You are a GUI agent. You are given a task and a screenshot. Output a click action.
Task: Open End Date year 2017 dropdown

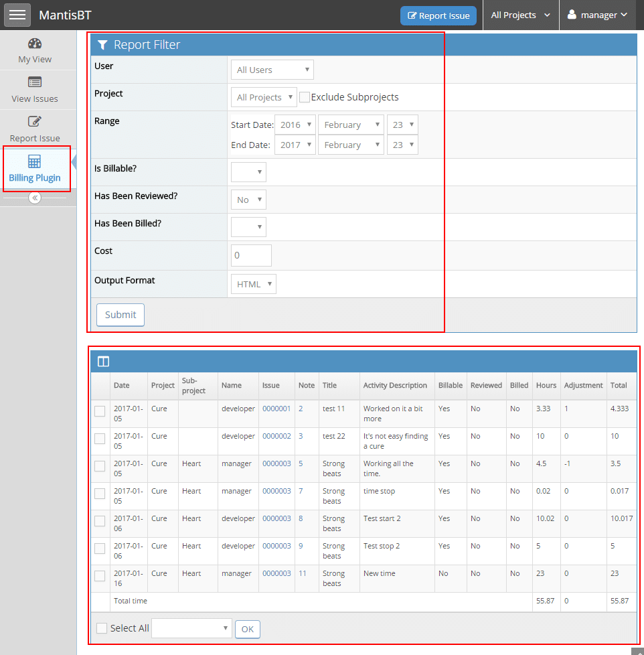tap(295, 145)
